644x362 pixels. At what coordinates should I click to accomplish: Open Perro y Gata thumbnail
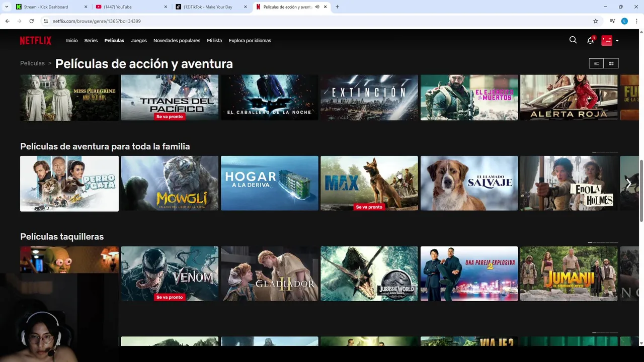click(69, 184)
